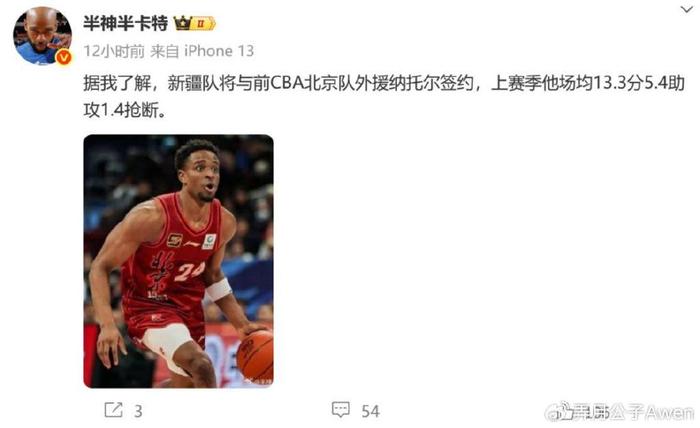Click the 来自 source label
The width and height of the screenshot is (700, 428).
pos(165,51)
